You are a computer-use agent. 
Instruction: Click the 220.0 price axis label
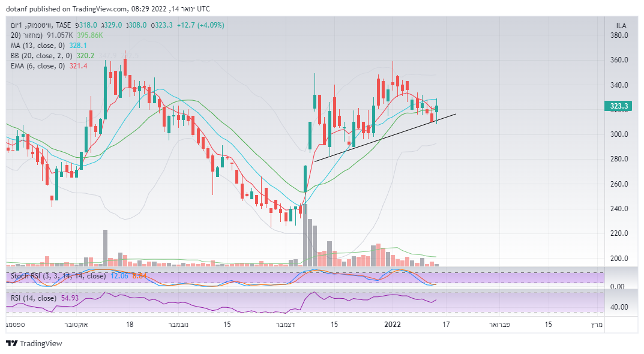pos(619,233)
